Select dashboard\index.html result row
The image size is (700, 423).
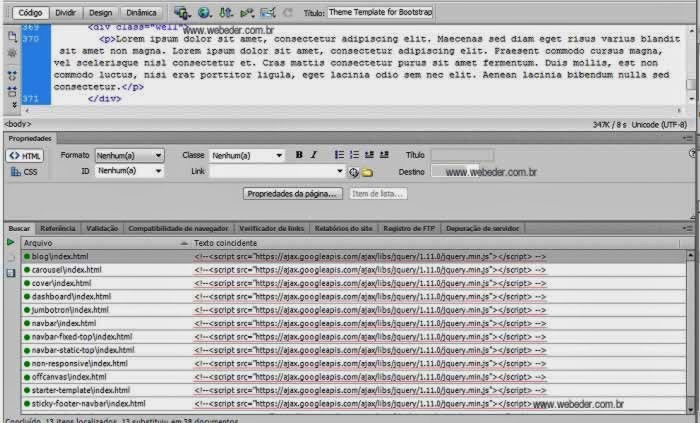tap(353, 297)
